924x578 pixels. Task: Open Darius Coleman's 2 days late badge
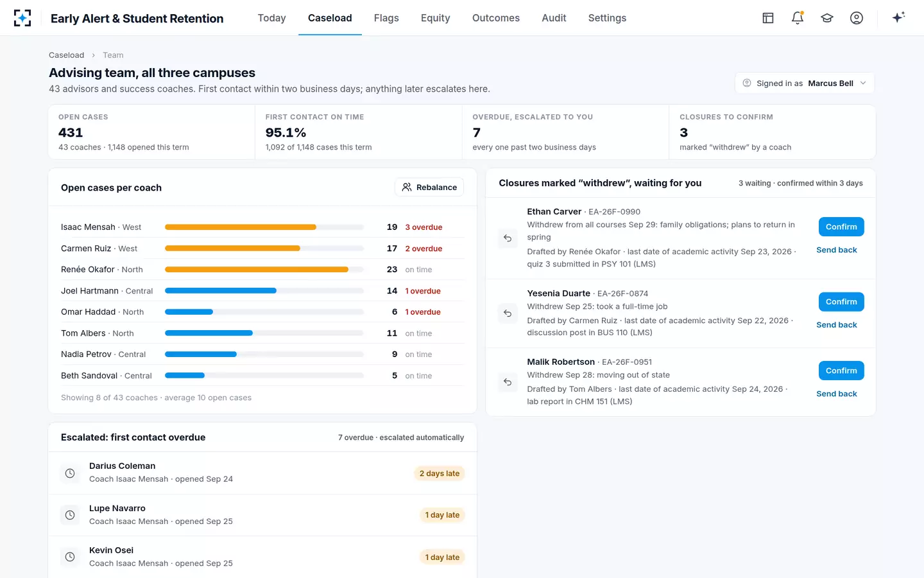pos(440,473)
